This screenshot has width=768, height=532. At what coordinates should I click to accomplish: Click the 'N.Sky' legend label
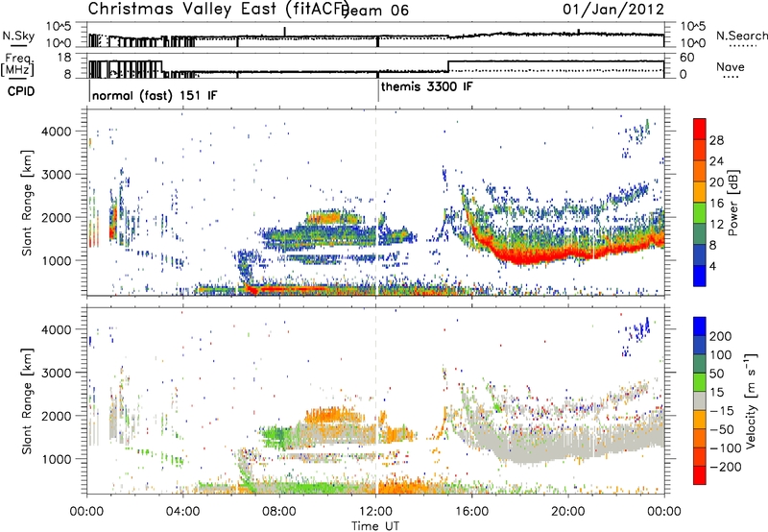pos(18,36)
